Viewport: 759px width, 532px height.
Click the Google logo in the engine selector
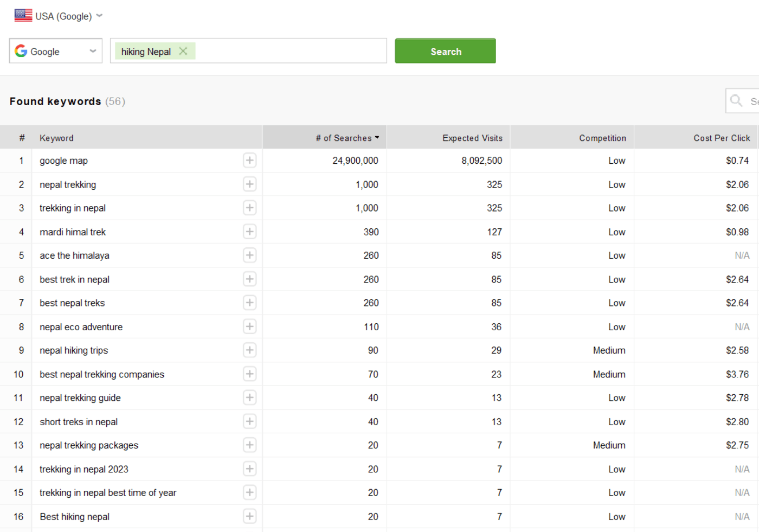pos(21,51)
